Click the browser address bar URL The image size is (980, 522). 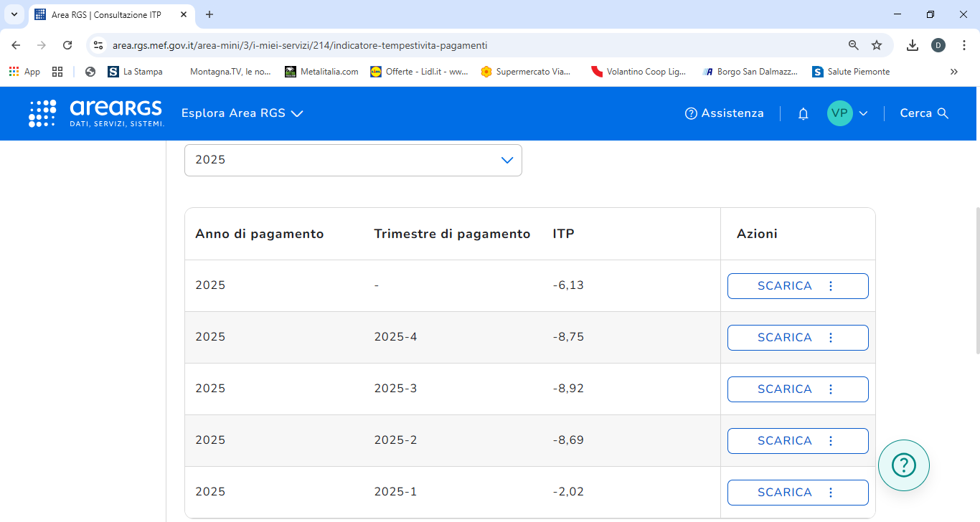(300, 45)
